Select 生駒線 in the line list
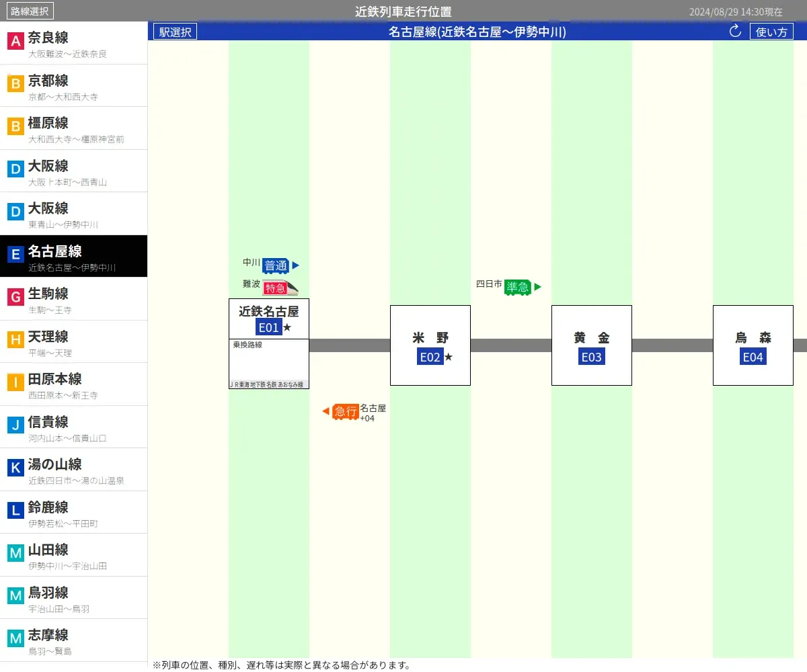Screen dimensions: 807x672 pos(73,299)
